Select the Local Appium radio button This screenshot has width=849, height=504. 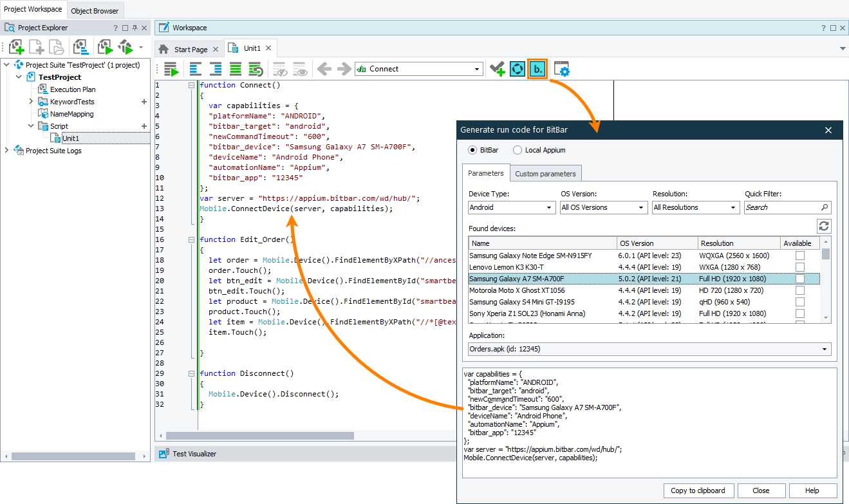[517, 150]
